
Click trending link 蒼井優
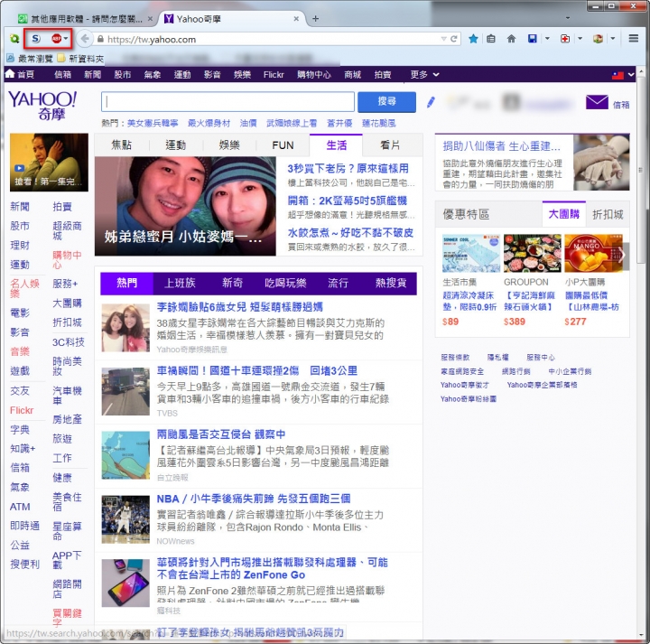[x=339, y=123]
